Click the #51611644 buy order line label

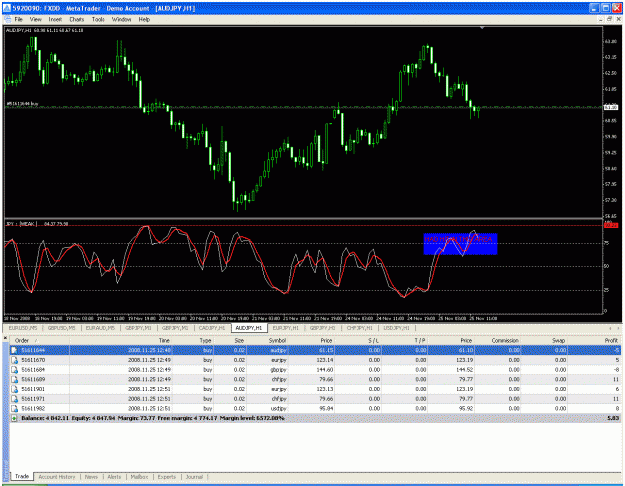tap(22, 104)
